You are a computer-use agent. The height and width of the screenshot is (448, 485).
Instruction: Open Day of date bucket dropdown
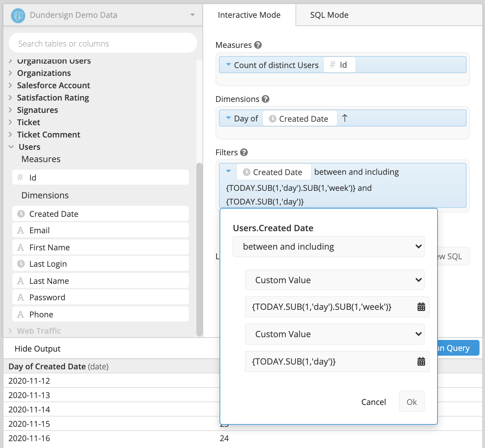pos(228,118)
